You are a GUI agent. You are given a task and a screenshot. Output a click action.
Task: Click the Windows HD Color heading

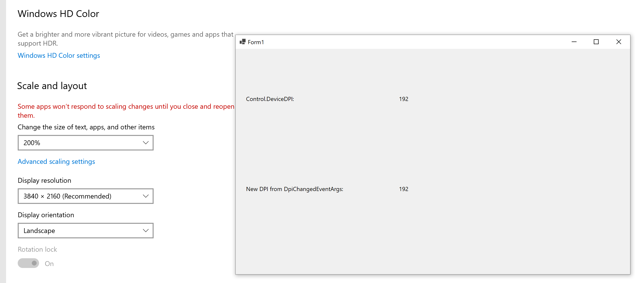point(58,14)
